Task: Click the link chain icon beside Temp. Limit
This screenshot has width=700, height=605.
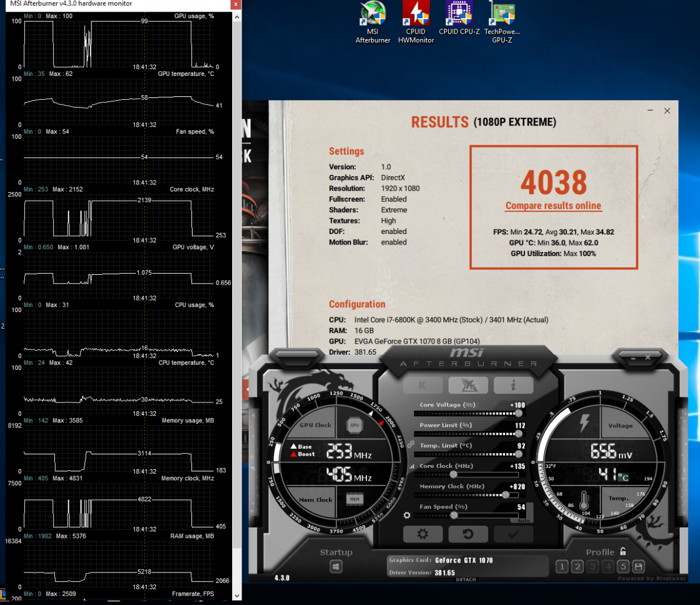Action: (x=411, y=445)
